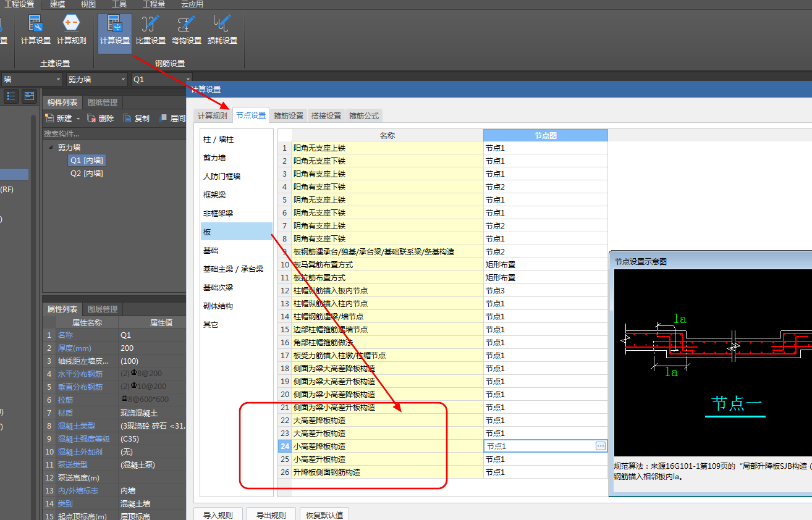Click 导入规则 button
Screen dimensions: 812x520
[218, 514]
